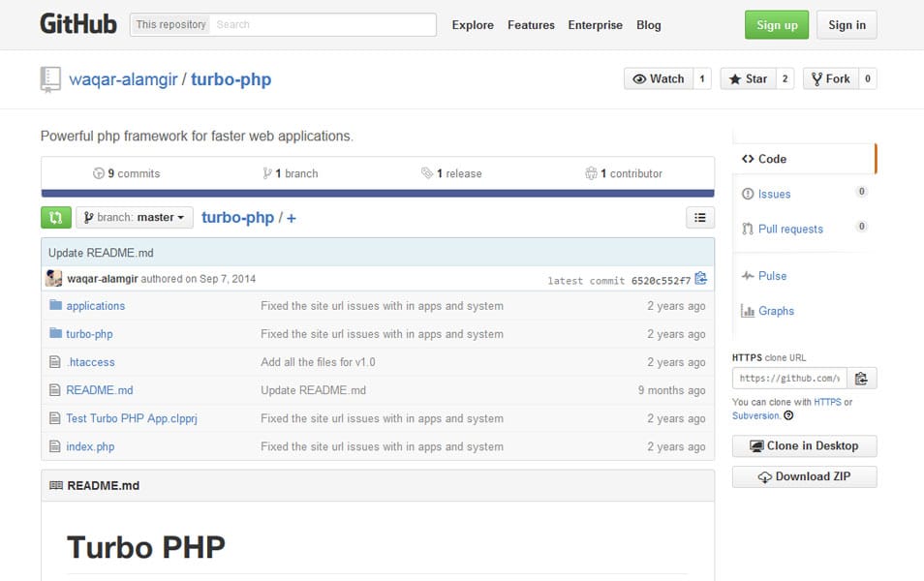View the 1 branch list
The width and height of the screenshot is (924, 581).
pyautogui.click(x=291, y=173)
